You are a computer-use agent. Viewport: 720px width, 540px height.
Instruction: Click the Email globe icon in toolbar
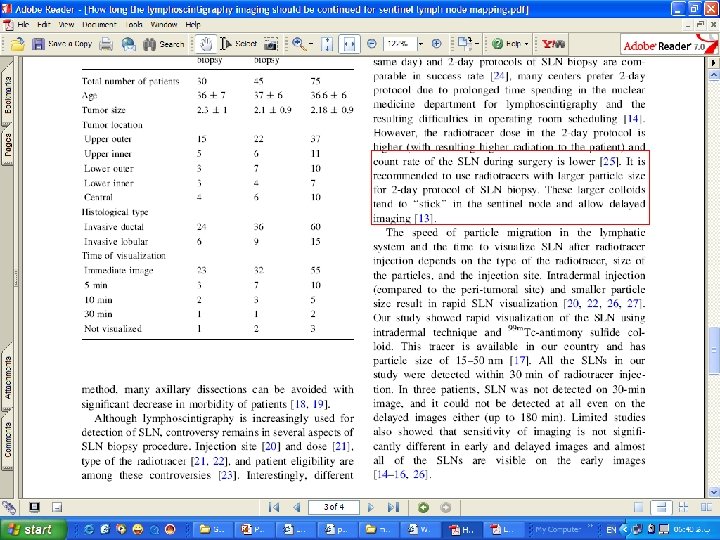pyautogui.click(x=128, y=44)
